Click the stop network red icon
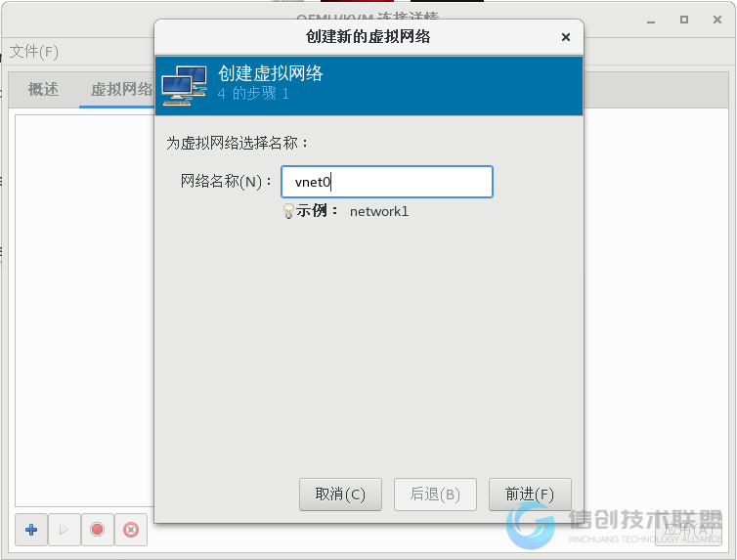 tap(98, 530)
